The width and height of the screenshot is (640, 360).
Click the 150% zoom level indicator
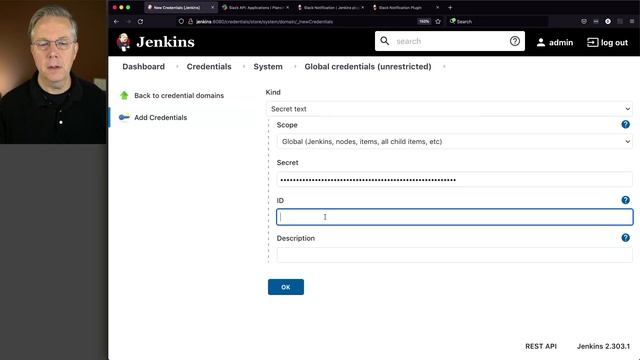(x=424, y=21)
